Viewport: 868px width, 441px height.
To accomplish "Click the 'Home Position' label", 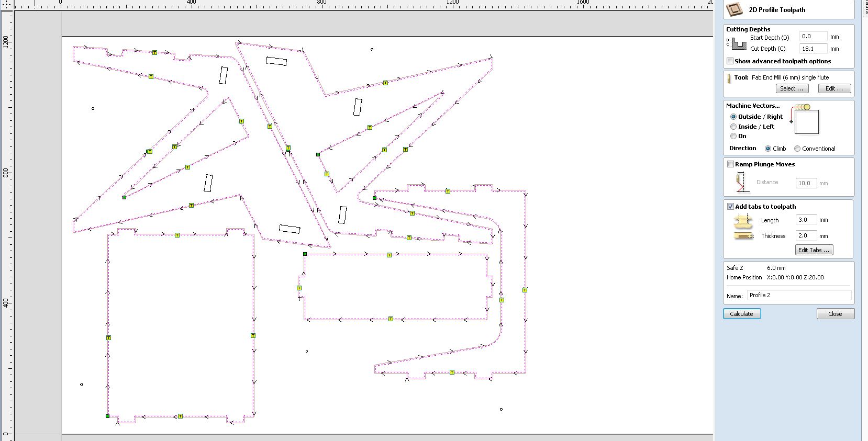I will [x=744, y=277].
